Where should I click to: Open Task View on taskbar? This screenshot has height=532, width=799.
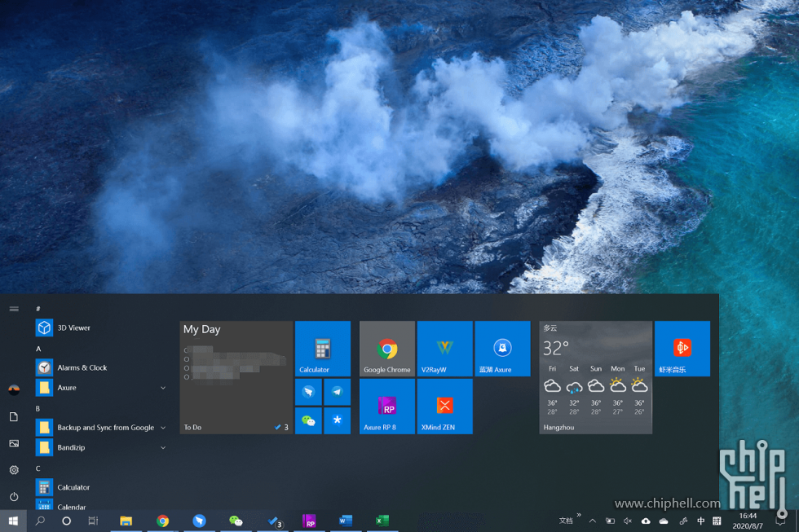[93, 521]
